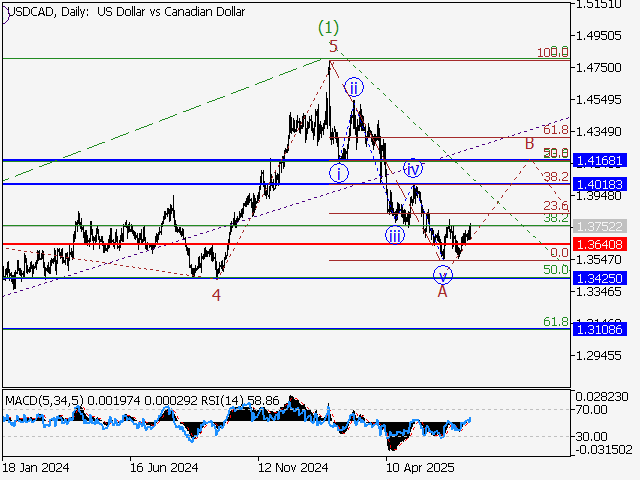Click the circled wave ii marker
640x480 pixels.
(x=354, y=88)
